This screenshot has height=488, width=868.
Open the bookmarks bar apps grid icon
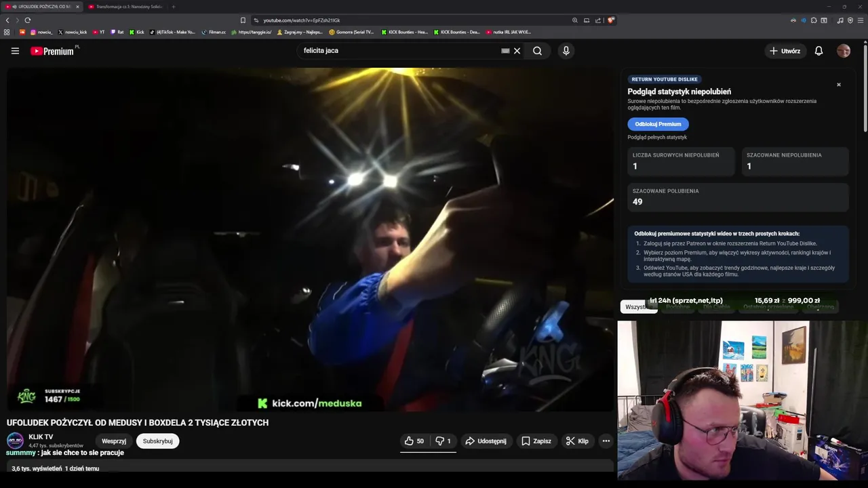click(x=7, y=32)
